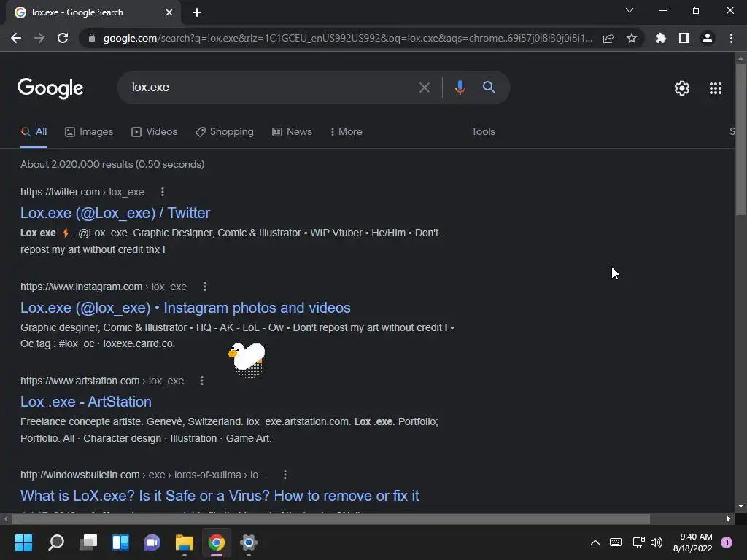Open Widgets from the taskbar

pyautogui.click(x=120, y=542)
